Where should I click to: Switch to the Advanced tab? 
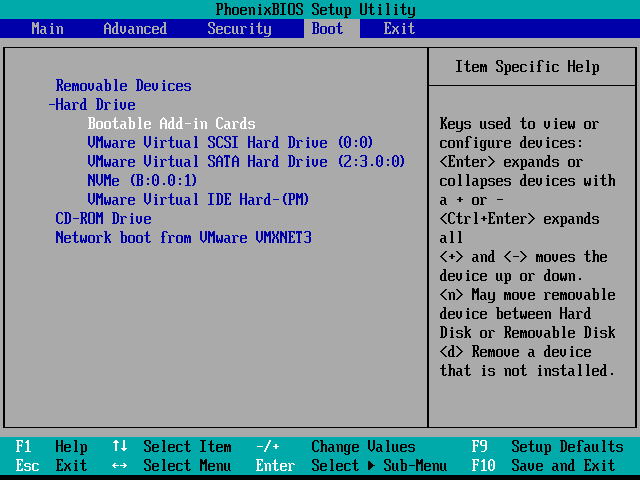pyautogui.click(x=135, y=29)
